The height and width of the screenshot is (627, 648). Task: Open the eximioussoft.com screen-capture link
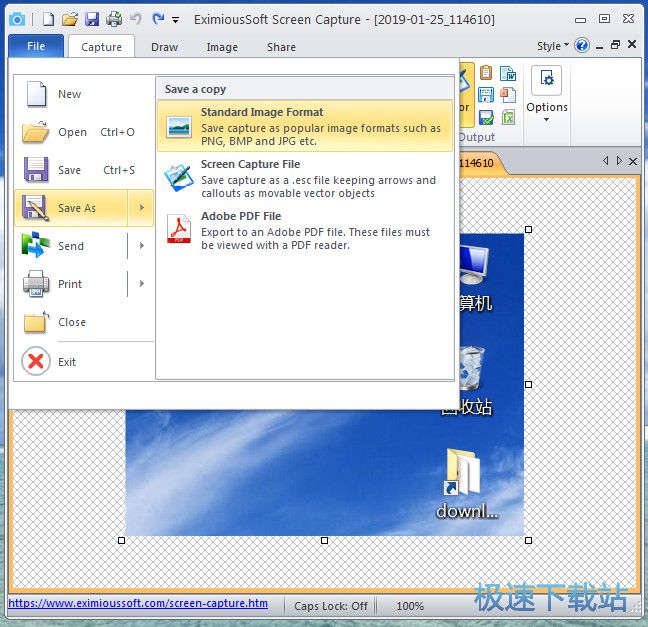pyautogui.click(x=138, y=604)
